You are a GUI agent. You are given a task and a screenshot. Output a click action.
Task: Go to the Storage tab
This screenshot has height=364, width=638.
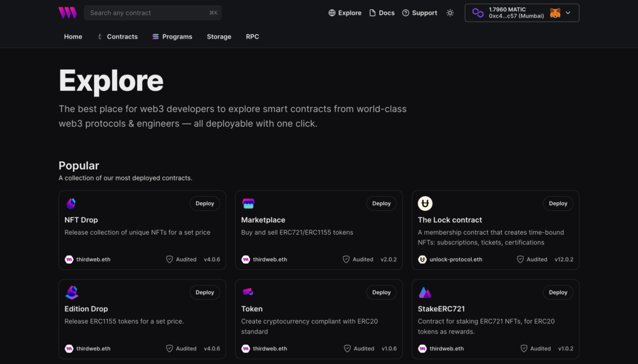(219, 37)
